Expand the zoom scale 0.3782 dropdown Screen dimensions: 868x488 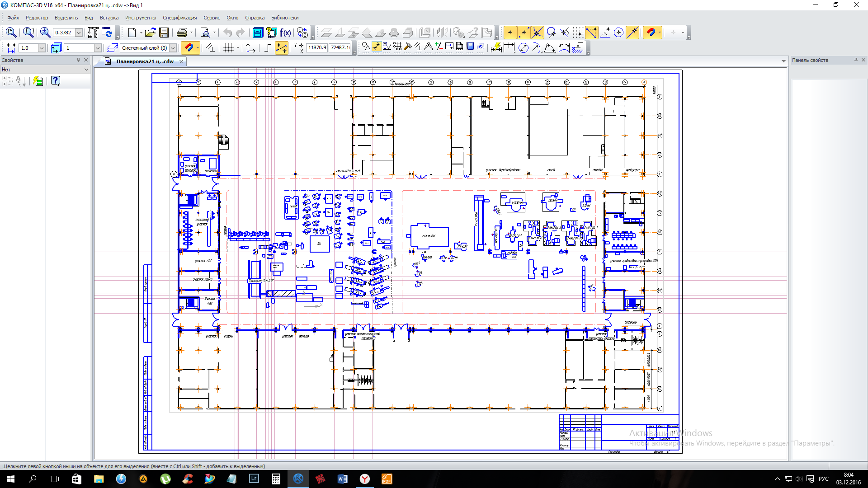[79, 33]
